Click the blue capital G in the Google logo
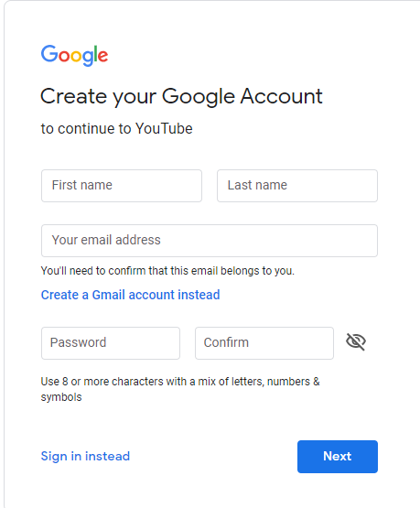 48,53
